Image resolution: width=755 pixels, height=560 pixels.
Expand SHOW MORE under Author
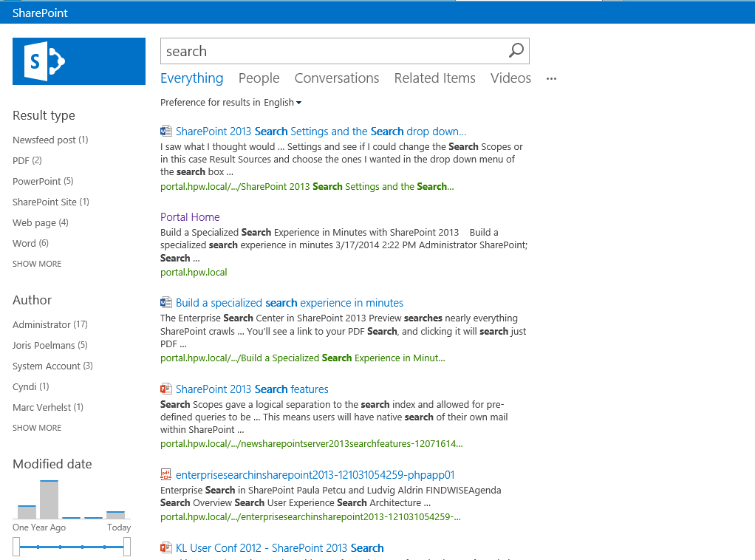coord(36,427)
